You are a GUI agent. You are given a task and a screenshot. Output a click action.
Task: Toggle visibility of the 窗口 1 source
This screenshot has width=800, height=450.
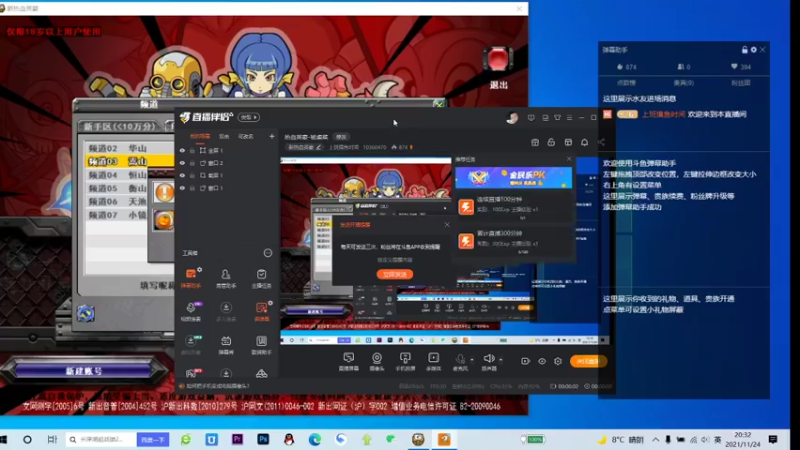point(182,188)
